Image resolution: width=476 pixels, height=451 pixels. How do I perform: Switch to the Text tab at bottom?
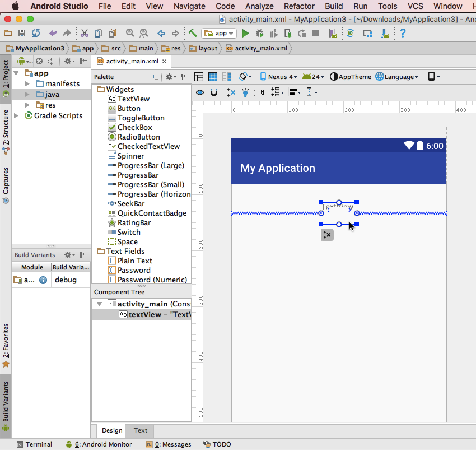(140, 430)
